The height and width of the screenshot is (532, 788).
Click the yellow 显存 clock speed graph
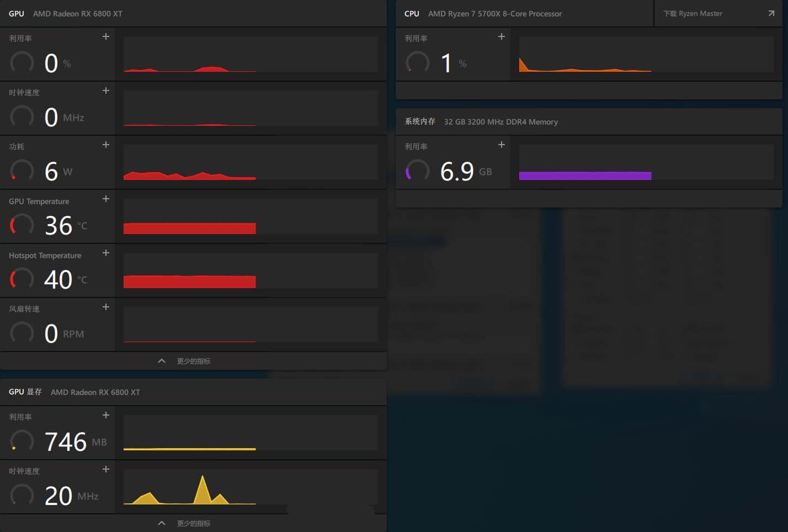pyautogui.click(x=251, y=487)
